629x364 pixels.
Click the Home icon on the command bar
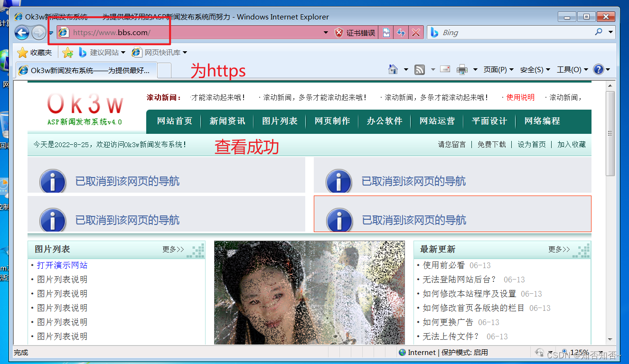pyautogui.click(x=393, y=69)
